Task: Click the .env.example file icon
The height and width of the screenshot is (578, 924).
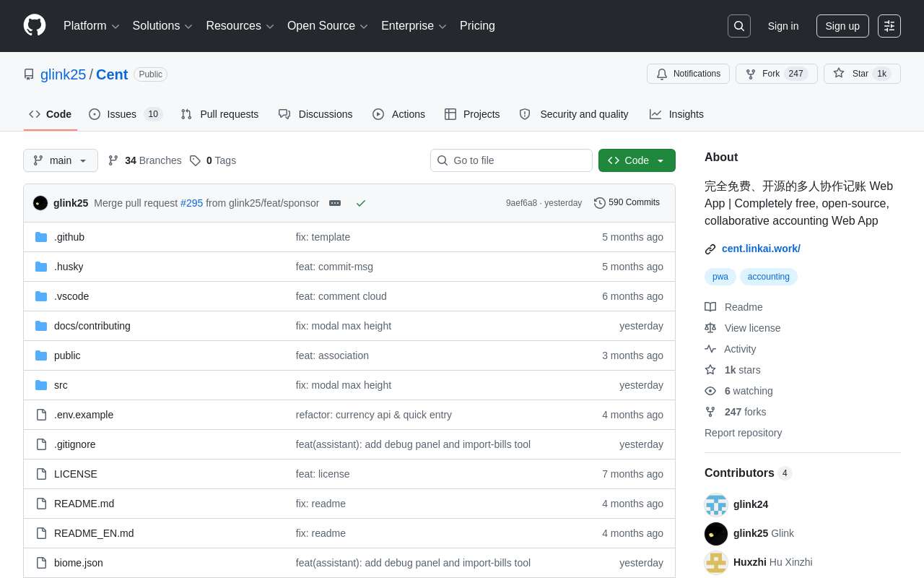Action: [41, 415]
